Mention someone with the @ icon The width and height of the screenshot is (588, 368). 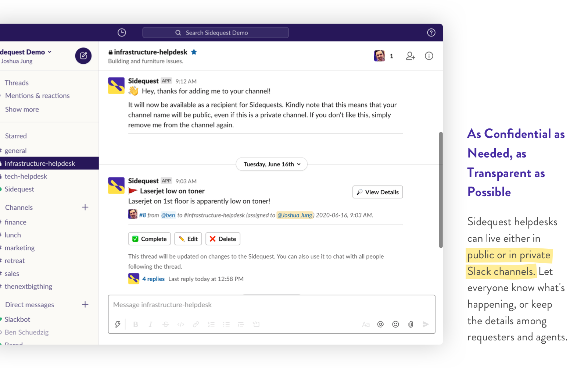pos(380,324)
